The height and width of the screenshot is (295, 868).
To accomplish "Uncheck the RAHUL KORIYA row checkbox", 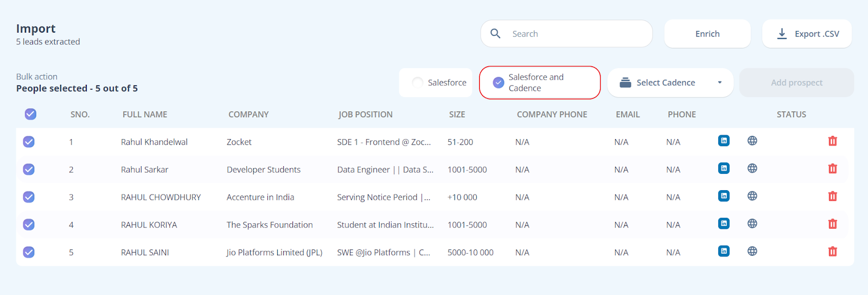I will (x=29, y=224).
